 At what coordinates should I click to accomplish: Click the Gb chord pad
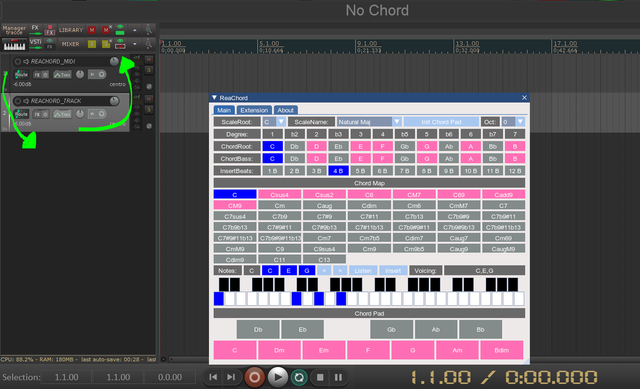(x=391, y=329)
